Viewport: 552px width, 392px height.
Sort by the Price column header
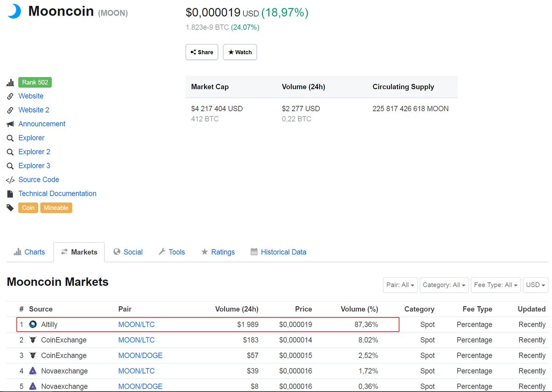(x=303, y=309)
